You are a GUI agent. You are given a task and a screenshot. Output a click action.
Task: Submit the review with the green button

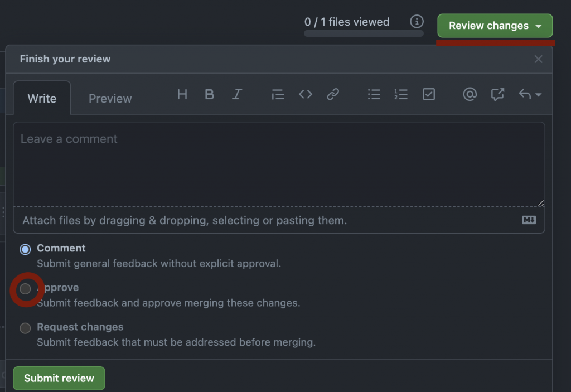[59, 378]
